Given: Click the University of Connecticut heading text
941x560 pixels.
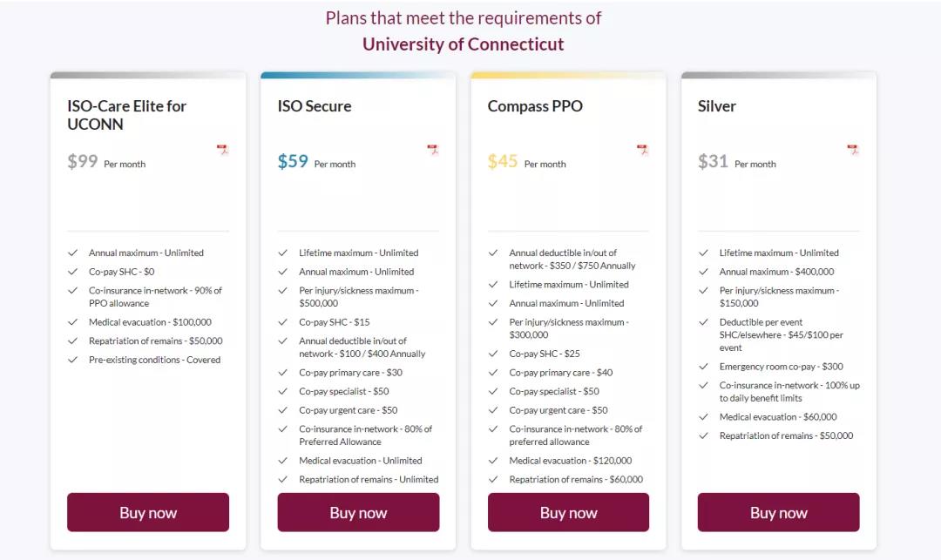Looking at the screenshot, I should pyautogui.click(x=463, y=44).
